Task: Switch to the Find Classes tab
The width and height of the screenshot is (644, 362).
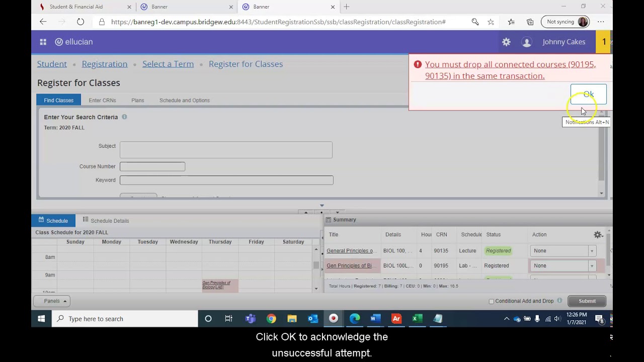Action: (x=58, y=100)
